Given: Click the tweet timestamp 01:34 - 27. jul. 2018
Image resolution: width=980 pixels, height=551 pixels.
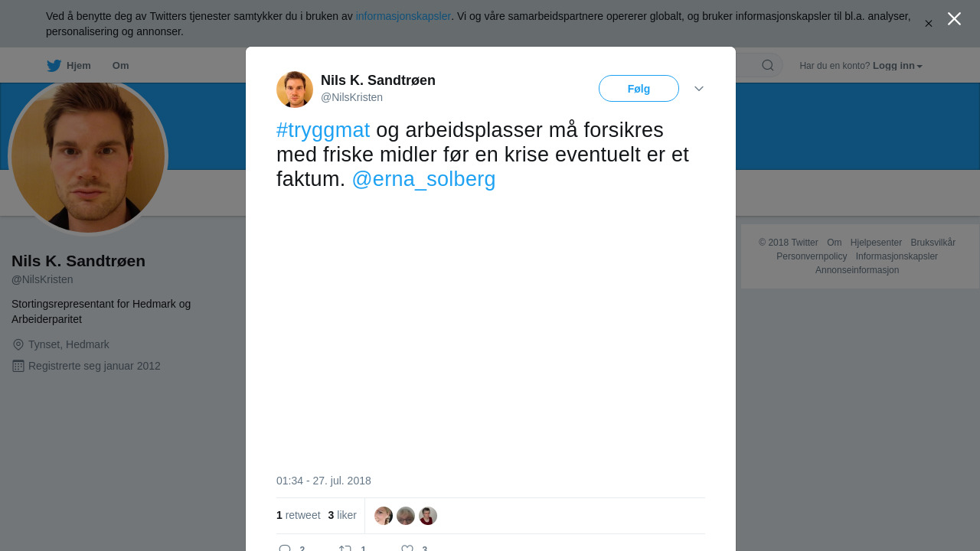Looking at the screenshot, I should click(324, 481).
